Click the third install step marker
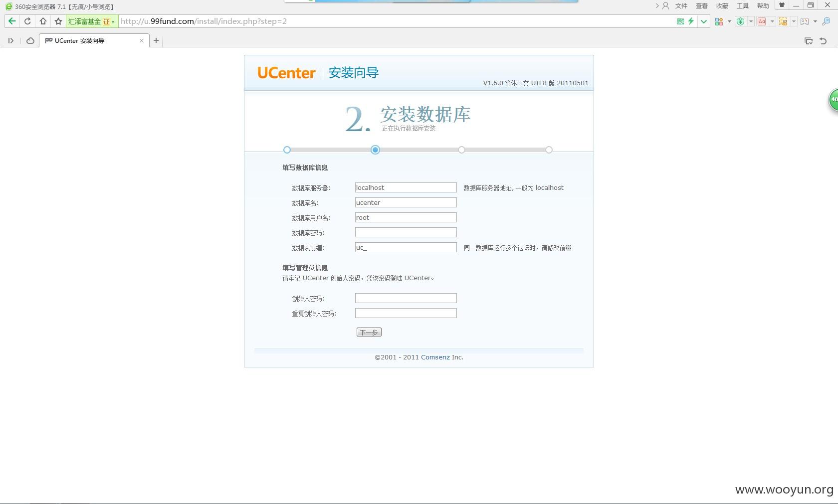Viewport: 838px width, 504px height. pos(461,150)
